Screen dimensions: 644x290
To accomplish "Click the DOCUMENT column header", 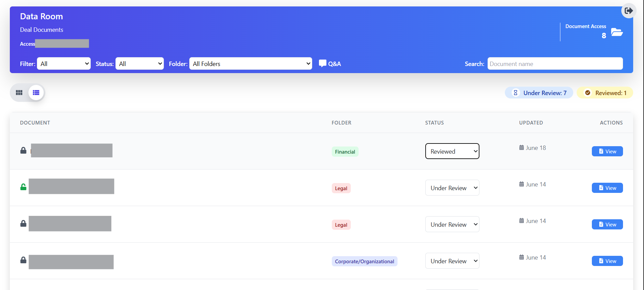I will click(35, 122).
